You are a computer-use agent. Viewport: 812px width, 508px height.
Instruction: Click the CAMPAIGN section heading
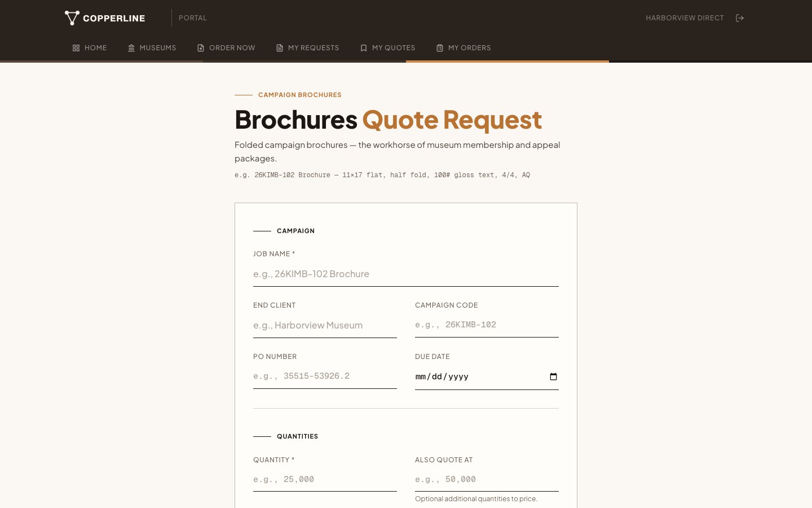(295, 231)
